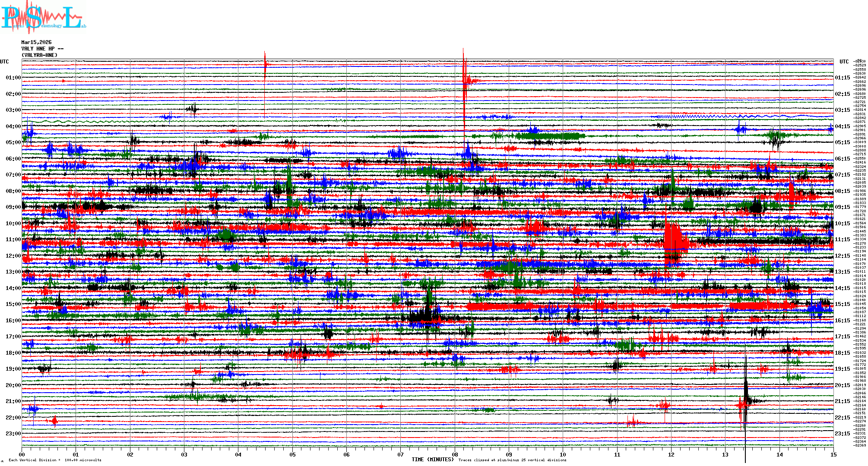Click the 05:15 label on right axis
The height and width of the screenshot is (466, 868).
point(842,142)
